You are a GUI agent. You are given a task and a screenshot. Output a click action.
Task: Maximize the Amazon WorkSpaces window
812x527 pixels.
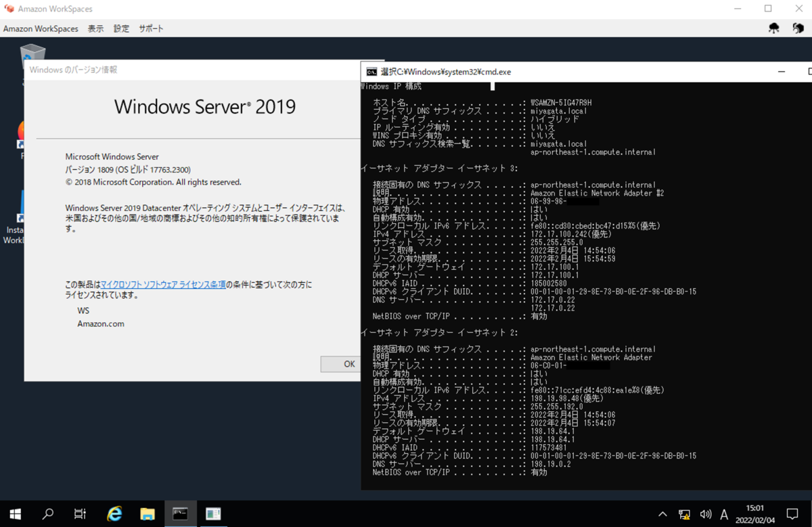pos(768,9)
